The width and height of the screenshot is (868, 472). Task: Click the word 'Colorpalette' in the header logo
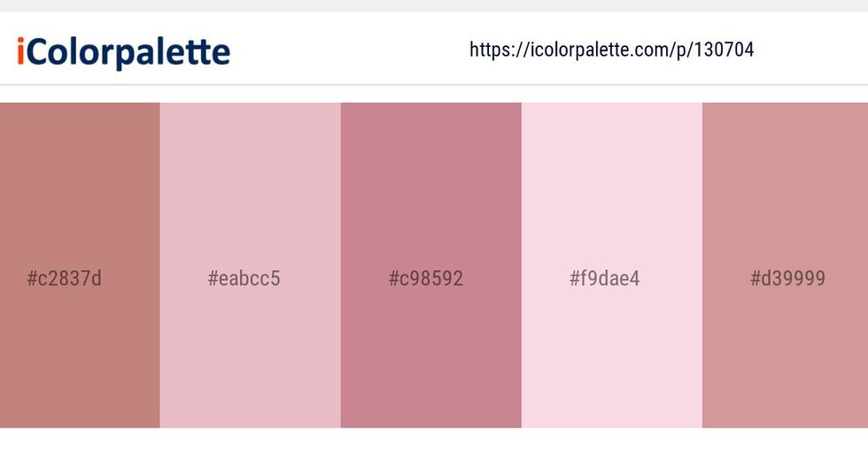click(128, 52)
